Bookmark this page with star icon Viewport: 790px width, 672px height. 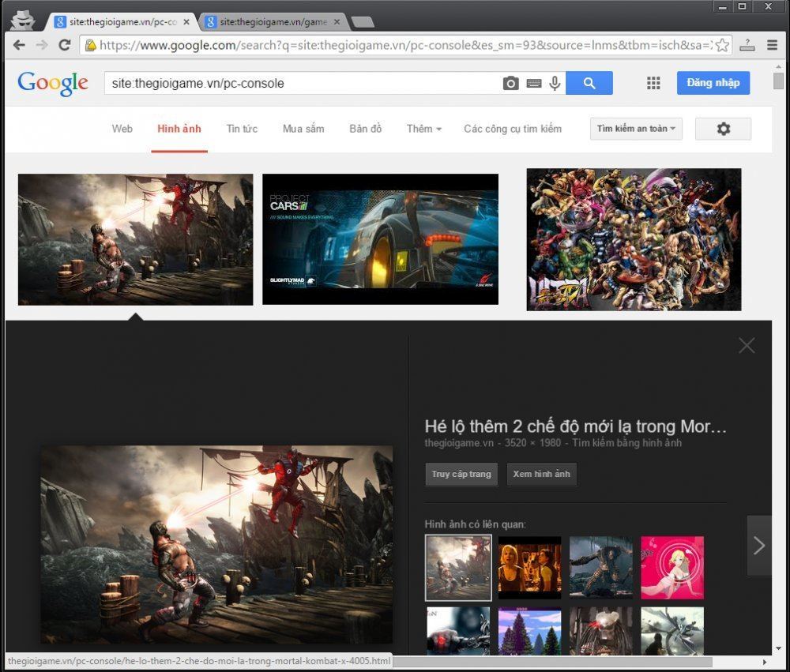[x=722, y=45]
